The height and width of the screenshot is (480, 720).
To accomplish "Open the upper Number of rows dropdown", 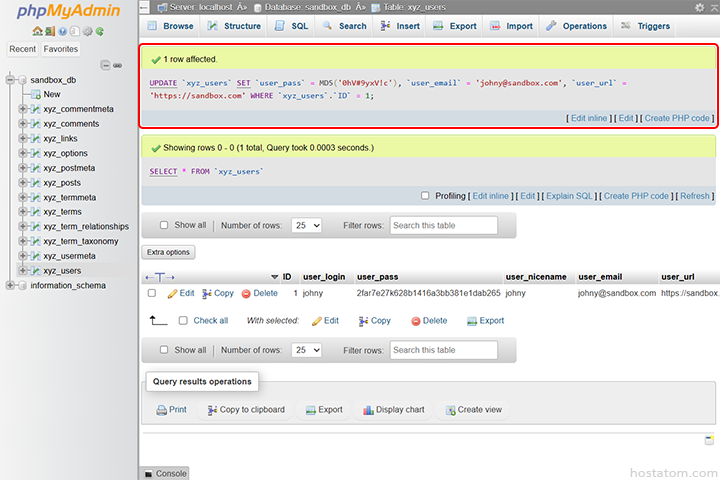I will pyautogui.click(x=306, y=226).
